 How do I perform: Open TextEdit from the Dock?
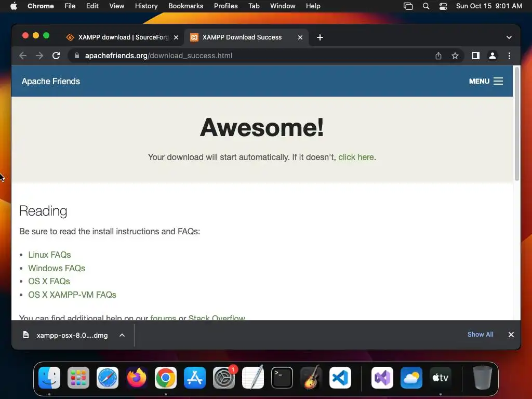click(253, 378)
